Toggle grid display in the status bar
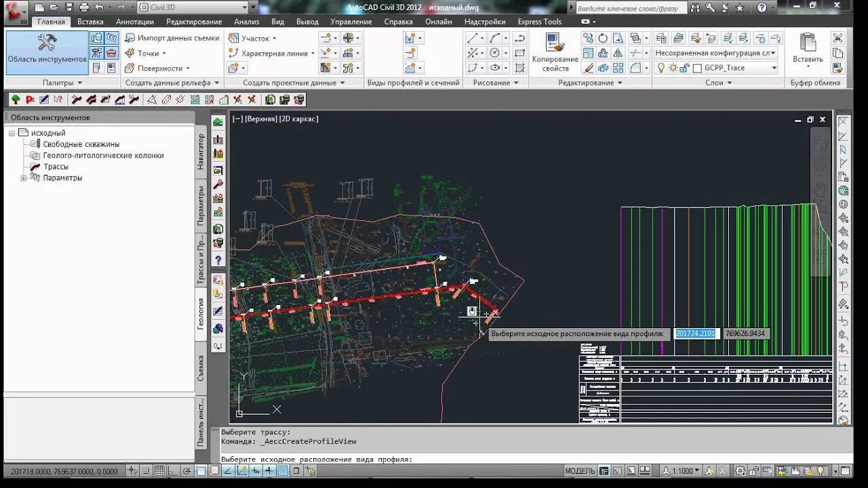 (x=159, y=471)
